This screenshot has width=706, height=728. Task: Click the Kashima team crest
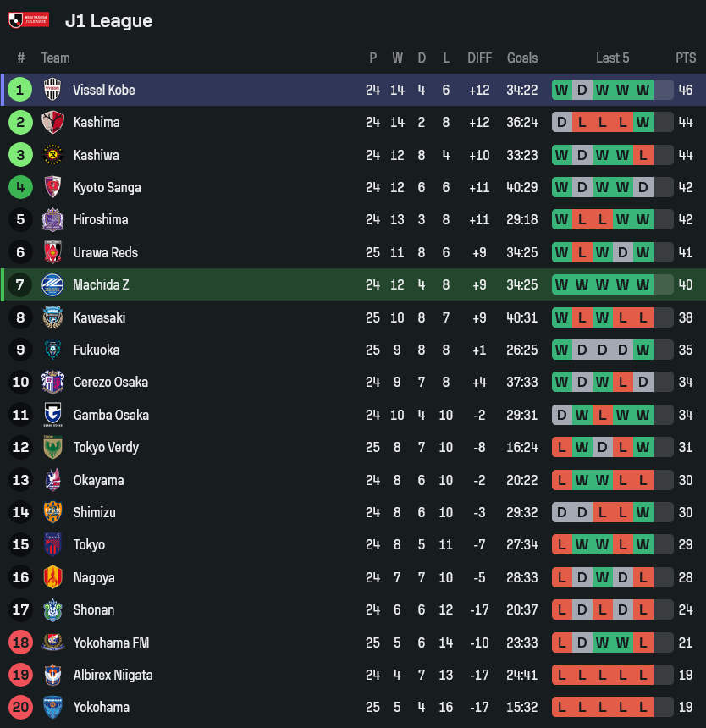tap(52, 122)
